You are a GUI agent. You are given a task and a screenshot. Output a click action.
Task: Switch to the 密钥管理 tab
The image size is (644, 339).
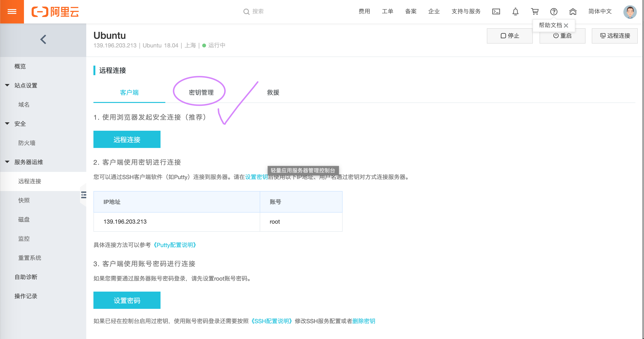point(201,92)
